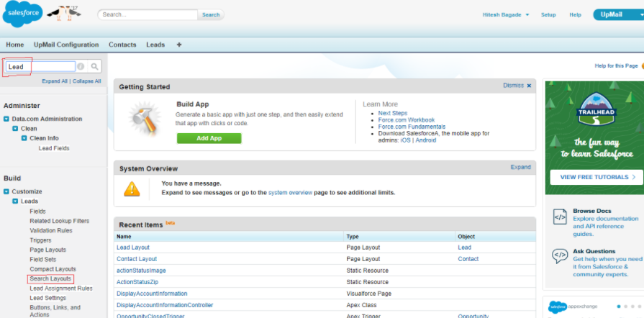The height and width of the screenshot is (318, 644).
Task: Open the system overview link
Action: coord(291,192)
